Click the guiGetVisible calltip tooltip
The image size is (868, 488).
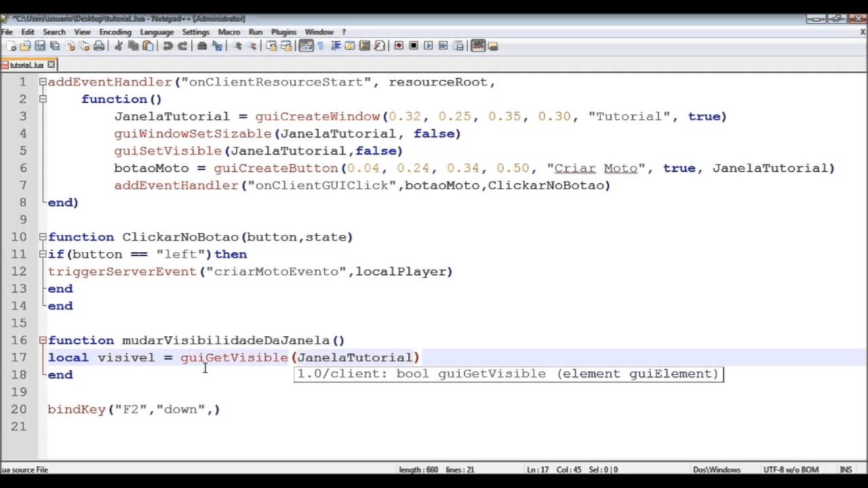pos(509,373)
